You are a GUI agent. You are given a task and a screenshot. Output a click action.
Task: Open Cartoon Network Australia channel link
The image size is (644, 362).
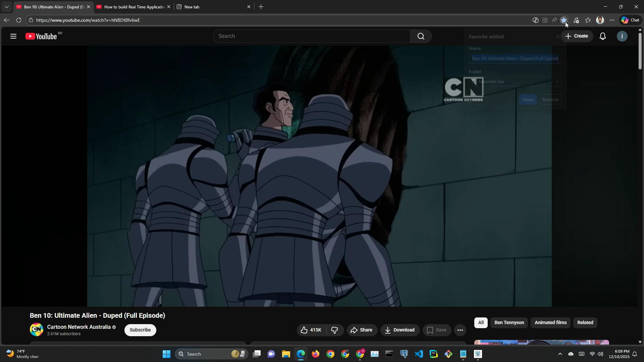(x=79, y=327)
